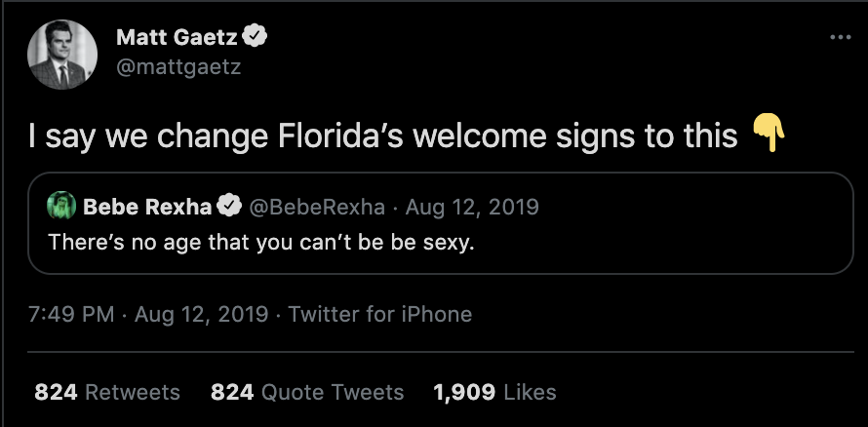Select the main tweet text about Florida's signs
The height and width of the screenshot is (427, 868).
(382, 136)
